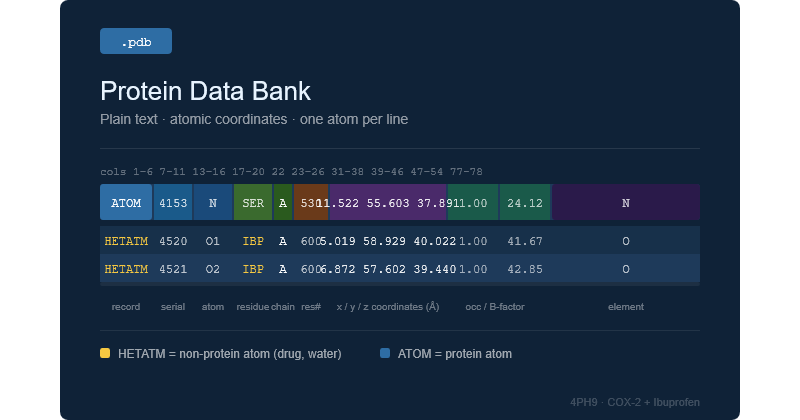This screenshot has height=420, width=800.
Task: Select IBP residue in the O2 row
Action: point(253,269)
